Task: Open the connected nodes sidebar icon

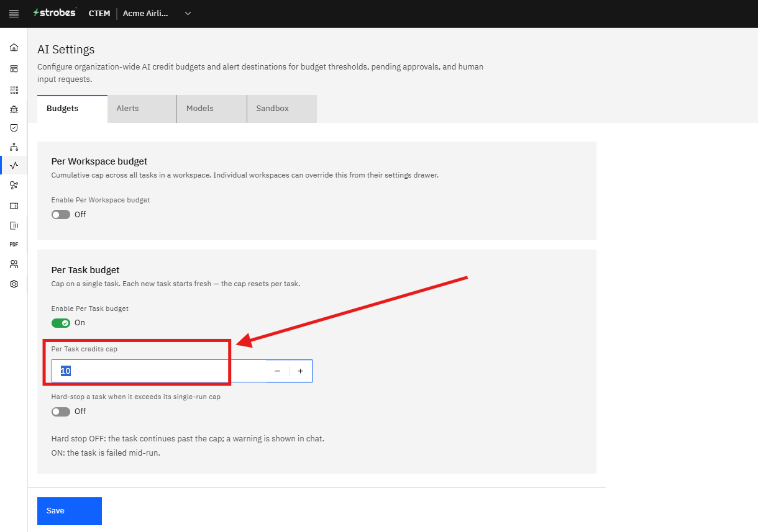Action: click(x=14, y=185)
